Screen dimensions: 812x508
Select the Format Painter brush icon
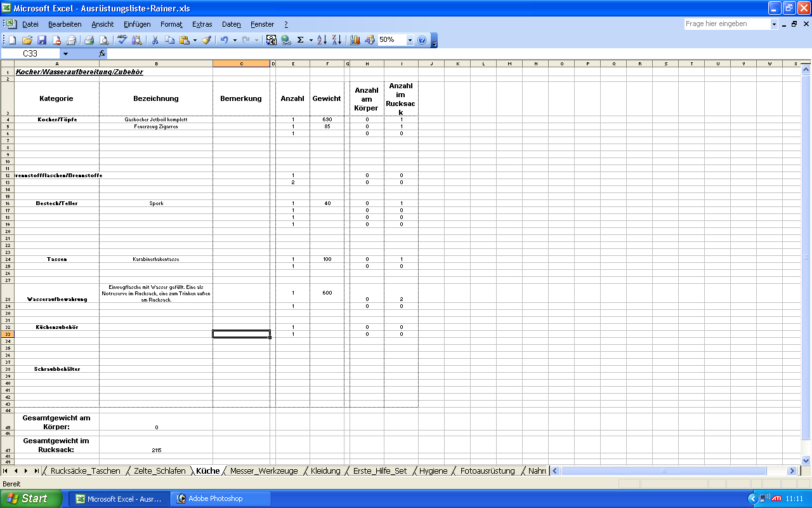coord(206,40)
